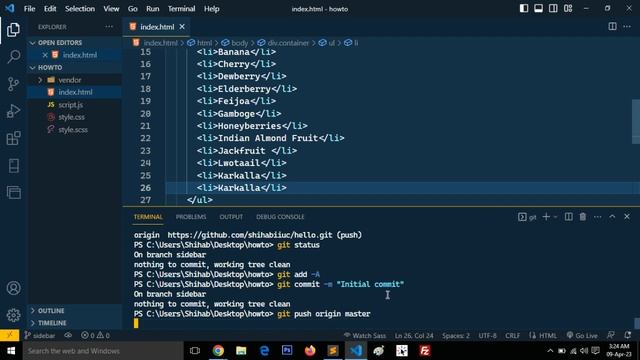Image resolution: width=640 pixels, height=360 pixels.
Task: Click Watch Sass in status bar
Action: pos(365,336)
